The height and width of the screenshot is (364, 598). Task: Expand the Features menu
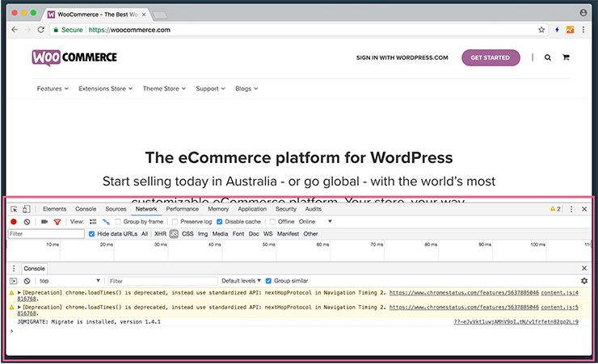[53, 89]
